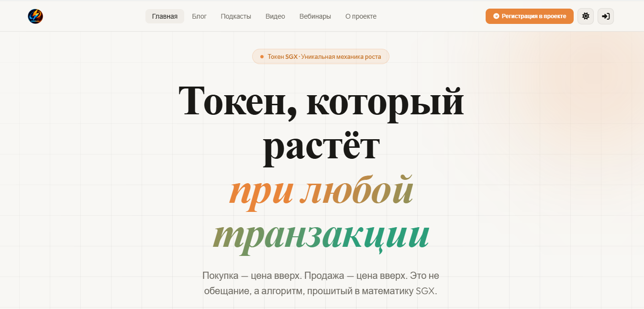The width and height of the screenshot is (644, 309).
Task: Open the Вебинары menu item
Action: [x=315, y=16]
